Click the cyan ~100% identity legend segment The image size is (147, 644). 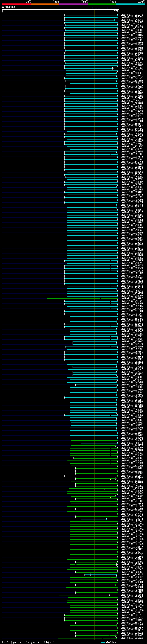click(x=130, y=4)
